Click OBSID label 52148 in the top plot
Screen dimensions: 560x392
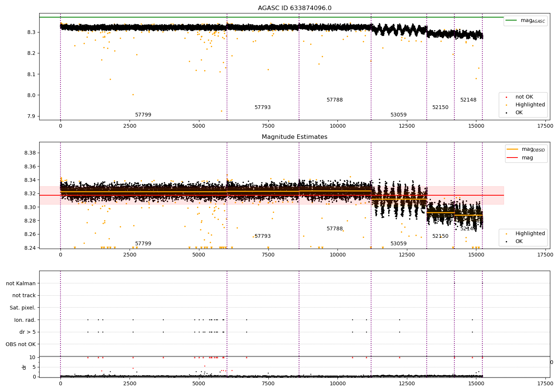pyautogui.click(x=469, y=100)
